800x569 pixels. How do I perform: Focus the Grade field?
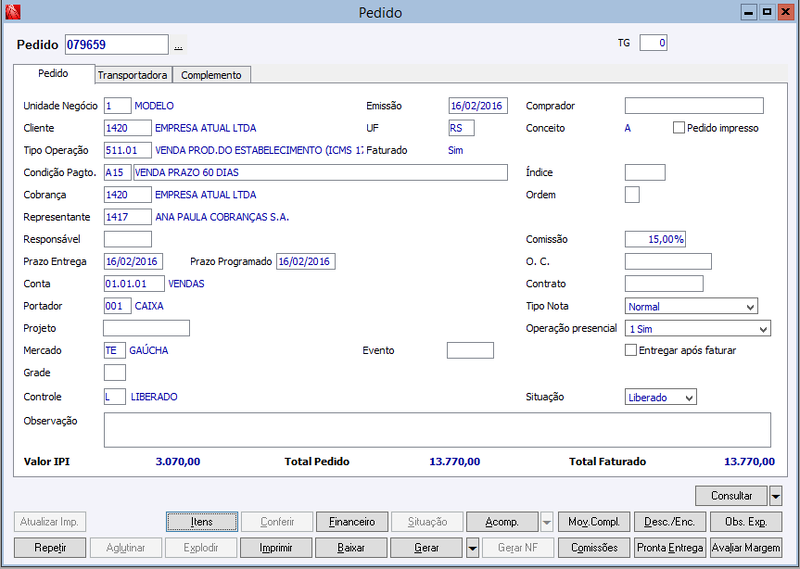click(115, 373)
